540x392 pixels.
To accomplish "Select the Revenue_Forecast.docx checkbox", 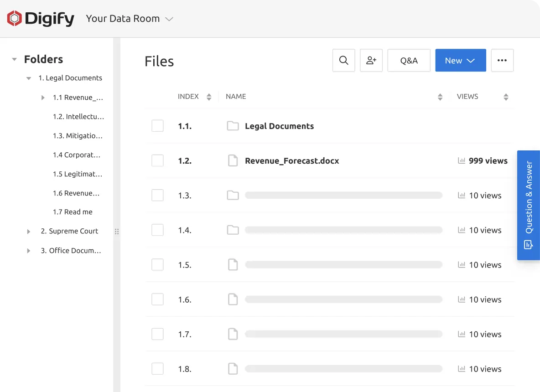I will 157,160.
